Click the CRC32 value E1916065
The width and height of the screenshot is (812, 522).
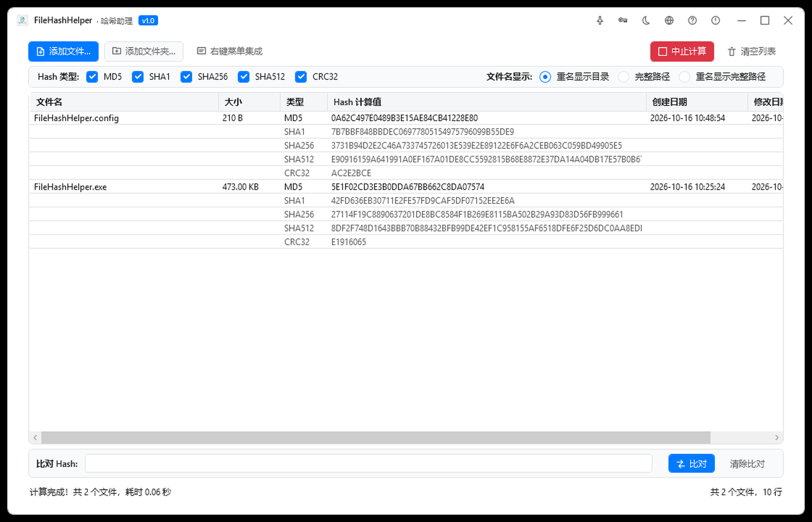[x=348, y=242]
